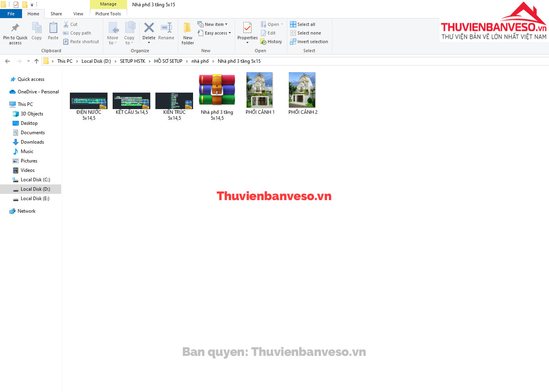
Task: Switch to the View ribbon tab
Action: (78, 14)
